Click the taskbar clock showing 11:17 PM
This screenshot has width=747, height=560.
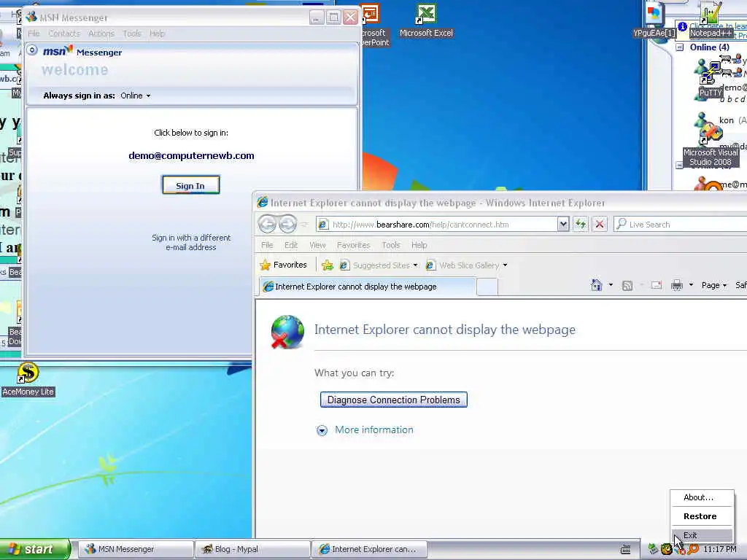click(719, 549)
